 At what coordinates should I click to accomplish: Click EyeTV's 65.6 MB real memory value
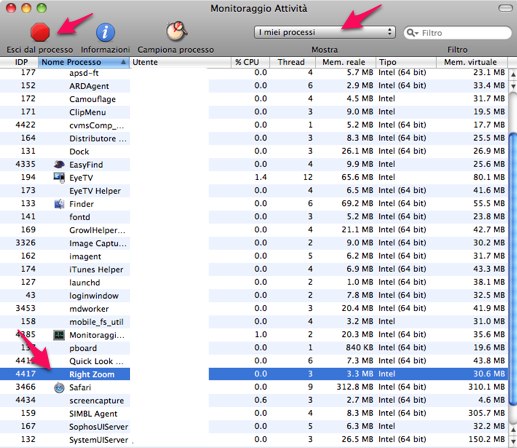[x=357, y=177]
